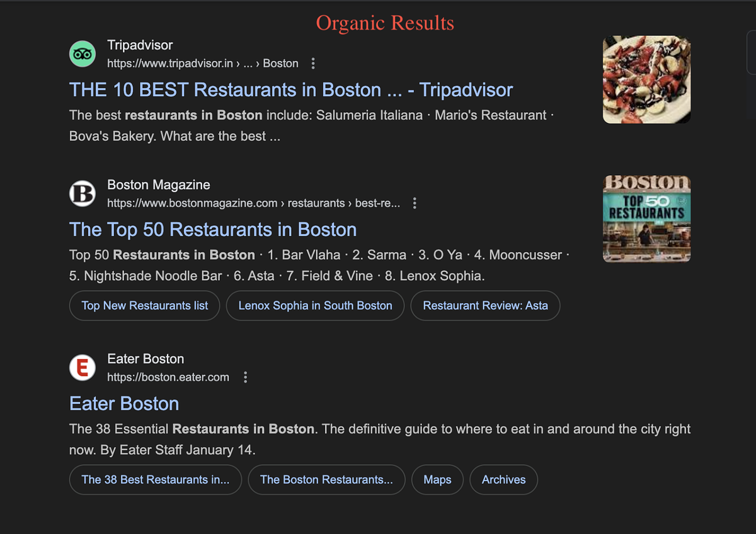The width and height of the screenshot is (756, 534).
Task: Open The Top 50 Restaurants in Boston link
Action: 213,229
